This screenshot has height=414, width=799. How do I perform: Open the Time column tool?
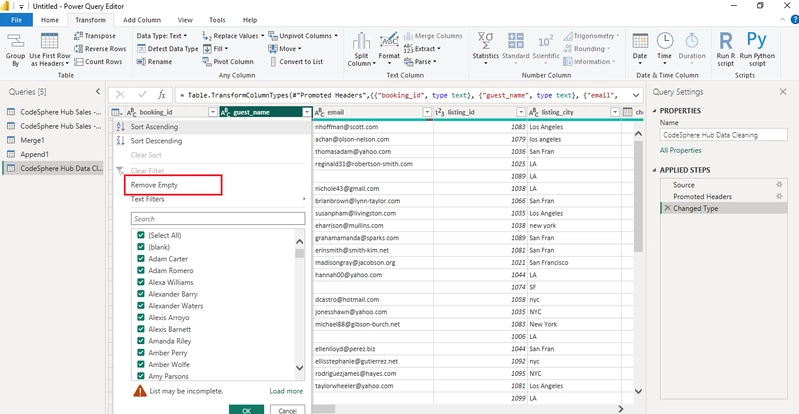click(x=664, y=49)
